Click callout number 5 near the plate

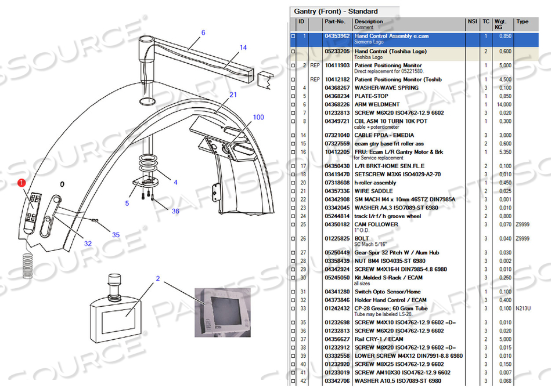[x=127, y=203]
